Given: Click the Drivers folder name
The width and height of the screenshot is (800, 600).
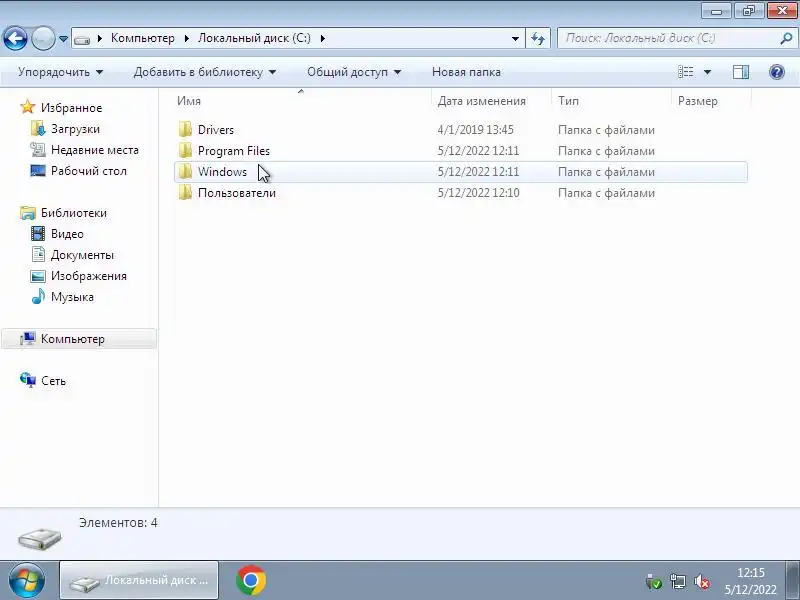Looking at the screenshot, I should point(216,130).
